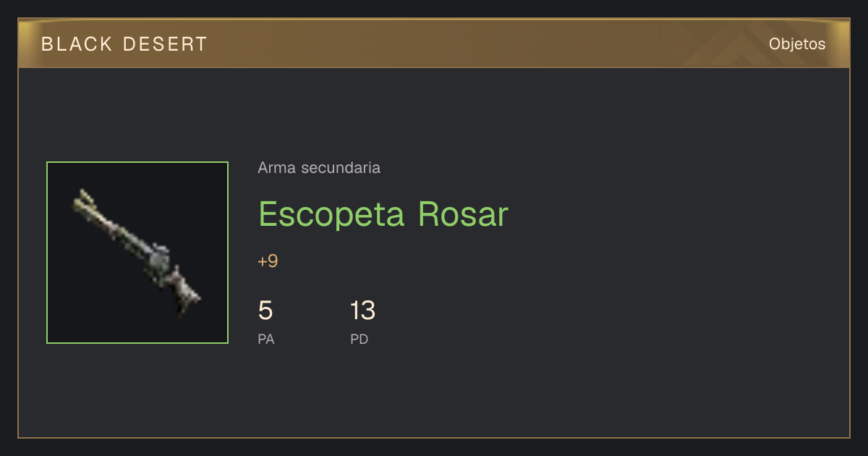The width and height of the screenshot is (868, 456).
Task: Click the word Rosar in item title
Action: pyautogui.click(x=463, y=214)
